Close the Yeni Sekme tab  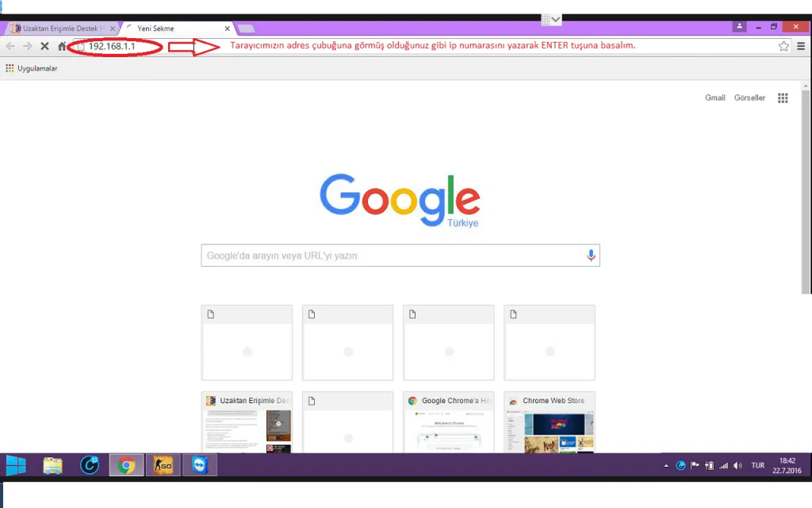point(228,29)
